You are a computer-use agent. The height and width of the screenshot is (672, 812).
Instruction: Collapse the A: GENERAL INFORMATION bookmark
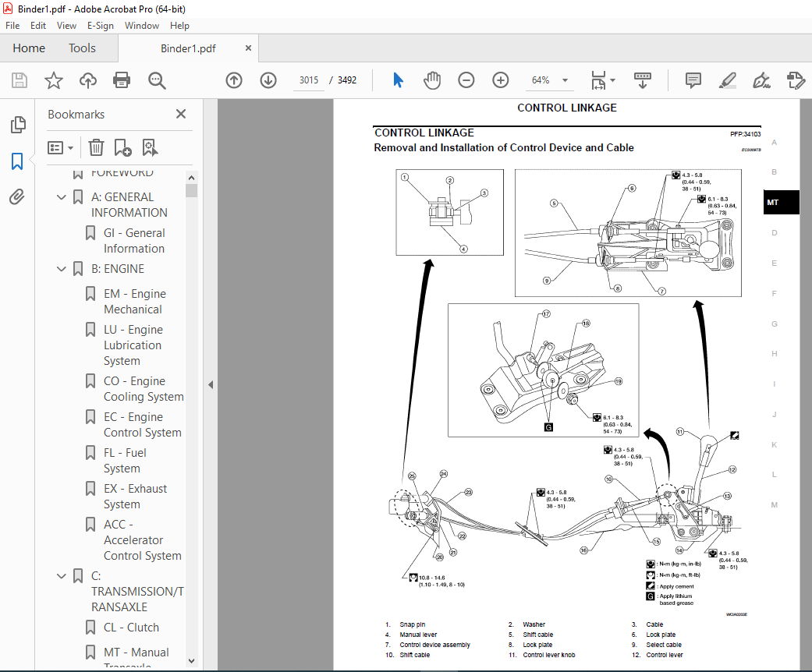pyautogui.click(x=62, y=197)
